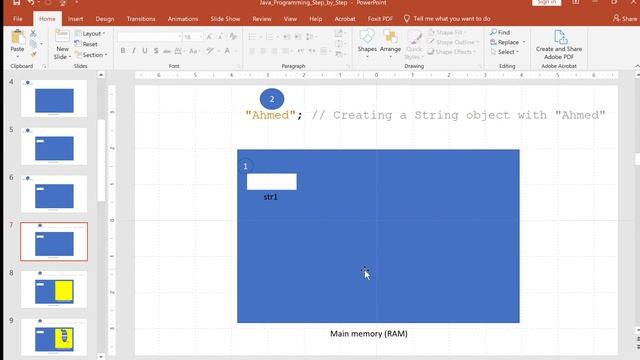Switch to the Transitions tab
Screen dimensions: 640x360
click(141, 19)
